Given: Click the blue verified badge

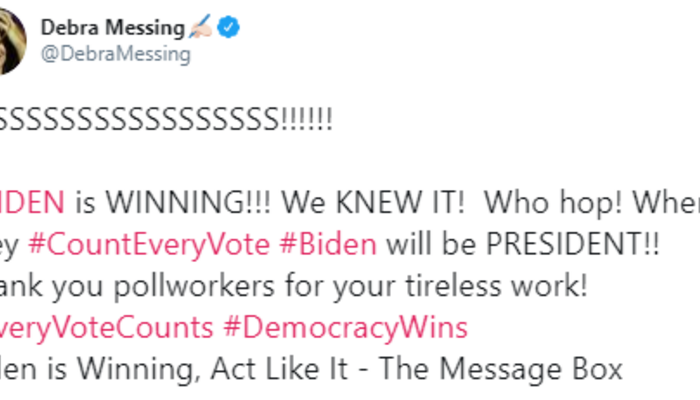Looking at the screenshot, I should tap(231, 29).
